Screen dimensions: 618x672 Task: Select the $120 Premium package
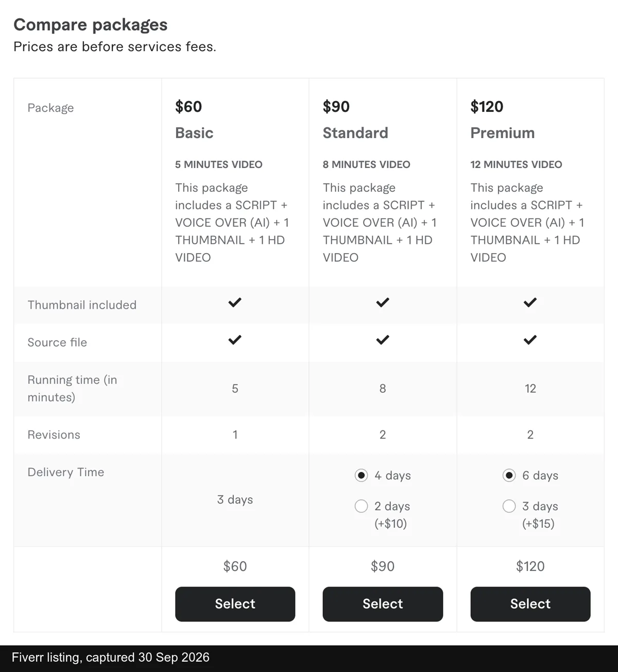click(x=530, y=604)
